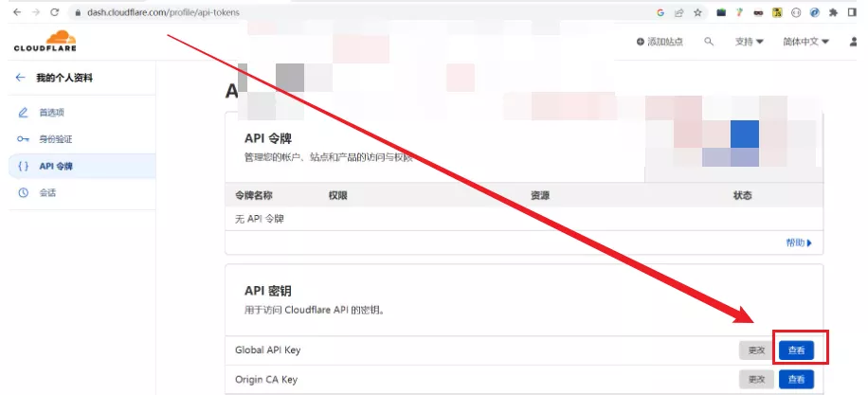Select API 令牌 in sidebar

tap(81, 166)
